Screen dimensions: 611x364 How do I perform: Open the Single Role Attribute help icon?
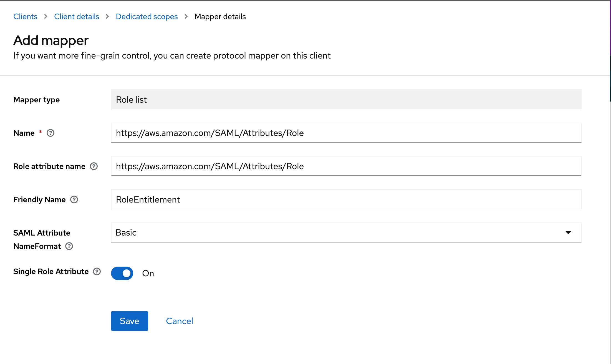[x=96, y=272]
